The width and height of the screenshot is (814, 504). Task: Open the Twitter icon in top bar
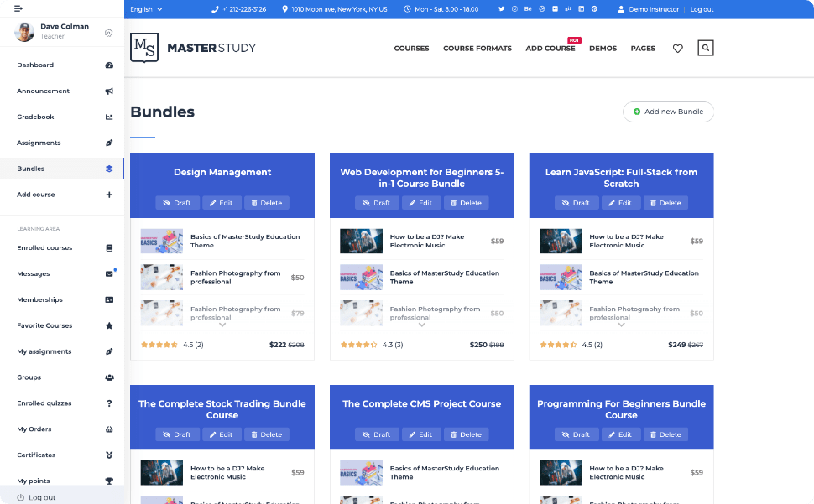click(502, 9)
